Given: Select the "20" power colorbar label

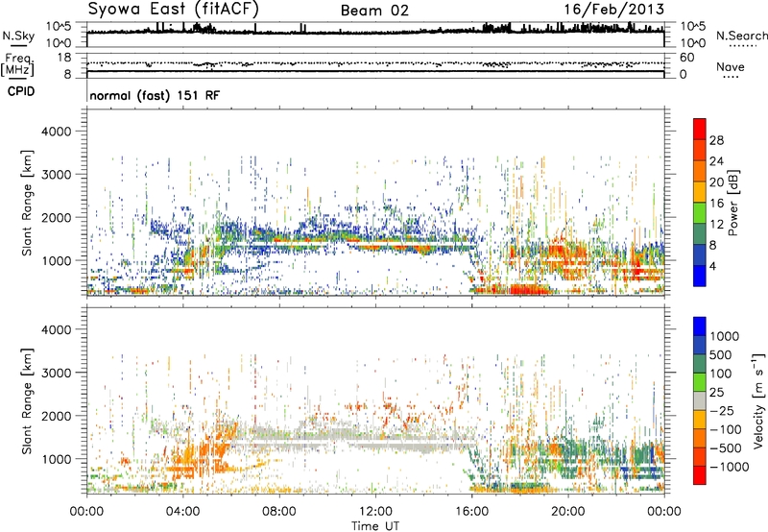Looking at the screenshot, I should tap(716, 182).
